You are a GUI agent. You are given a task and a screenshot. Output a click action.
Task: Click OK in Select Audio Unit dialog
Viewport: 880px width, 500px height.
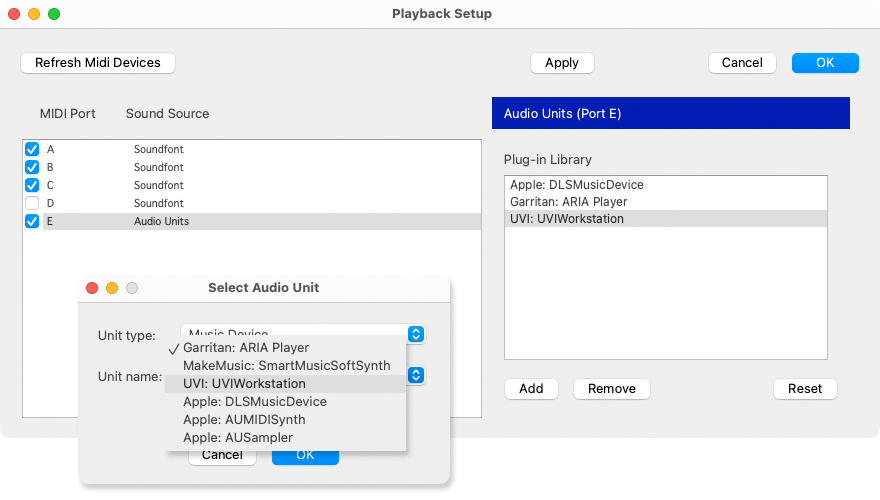pyautogui.click(x=305, y=456)
